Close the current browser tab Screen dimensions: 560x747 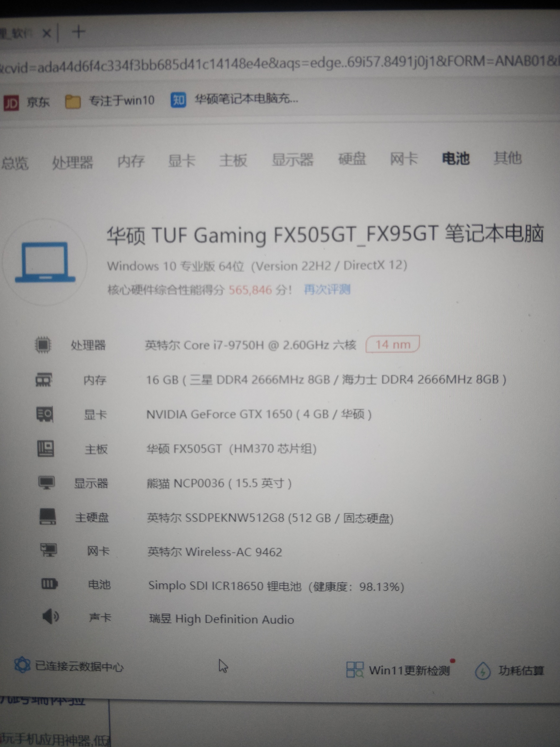(47, 33)
